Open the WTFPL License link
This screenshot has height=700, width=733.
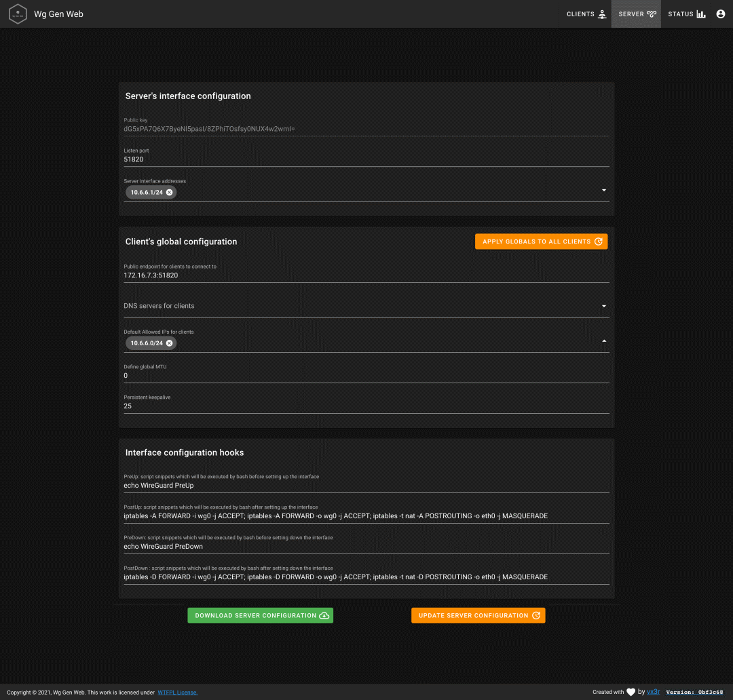[178, 693]
